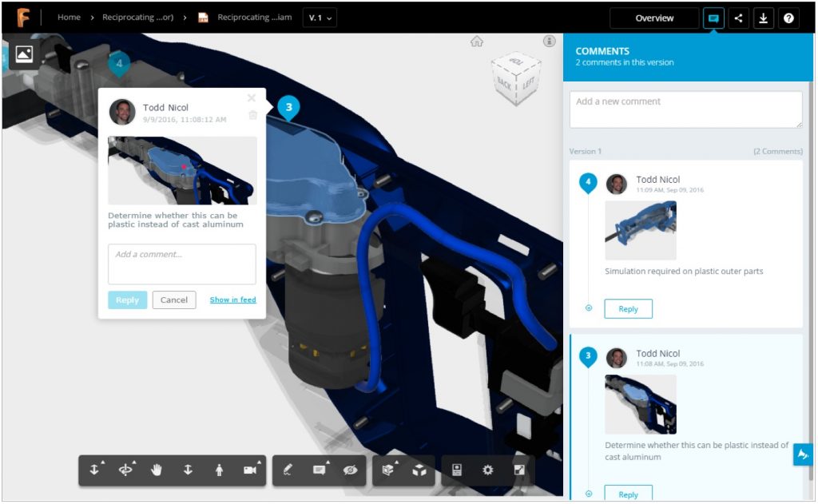Click the Overview button
This screenshot has width=818, height=504.
click(x=654, y=18)
